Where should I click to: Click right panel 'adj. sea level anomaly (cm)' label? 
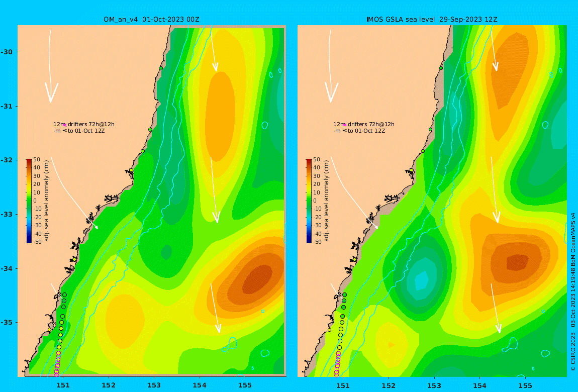[x=326, y=201]
